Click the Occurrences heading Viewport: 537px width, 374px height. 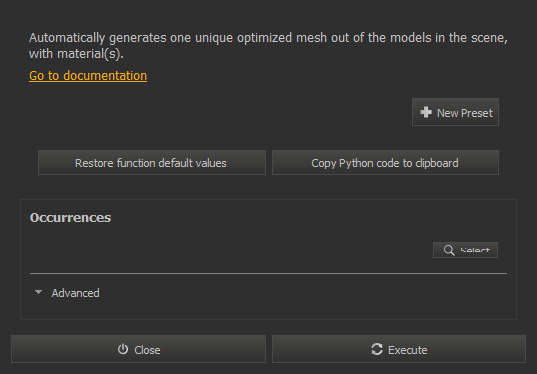[x=71, y=218]
